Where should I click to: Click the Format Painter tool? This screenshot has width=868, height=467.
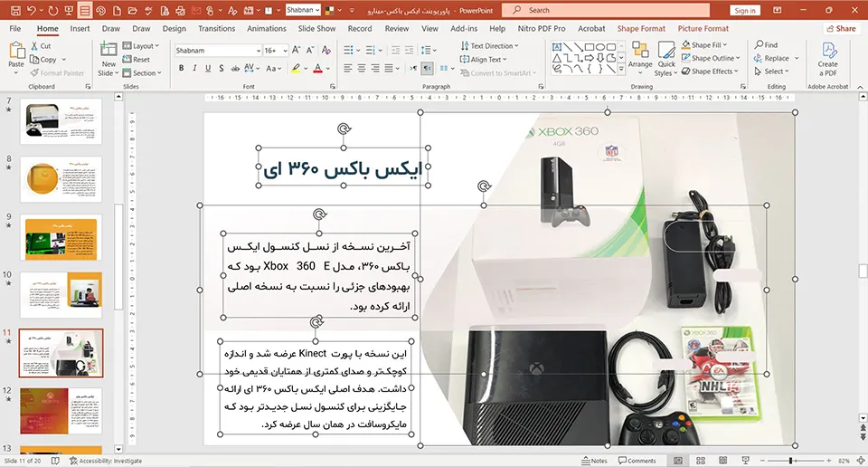pos(57,72)
